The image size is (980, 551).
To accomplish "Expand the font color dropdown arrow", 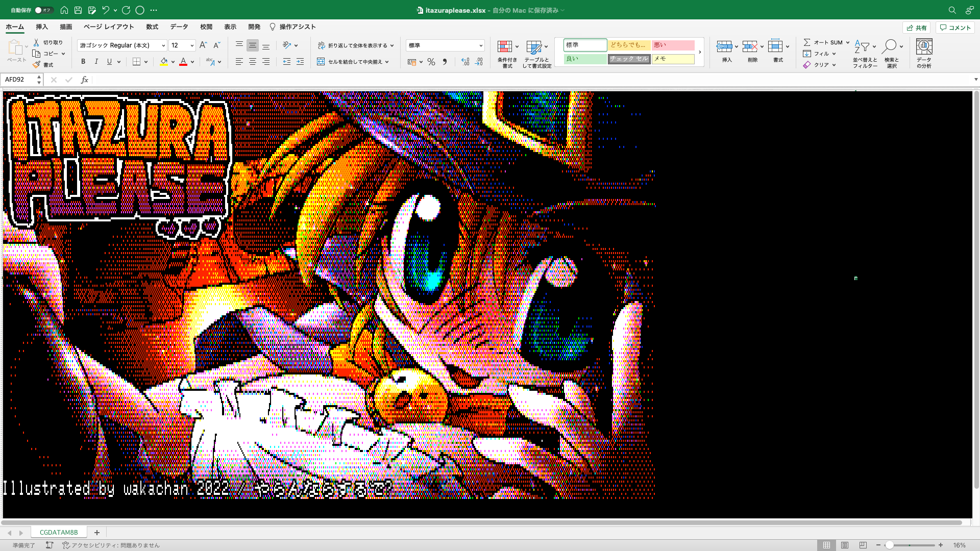I will 192,62.
